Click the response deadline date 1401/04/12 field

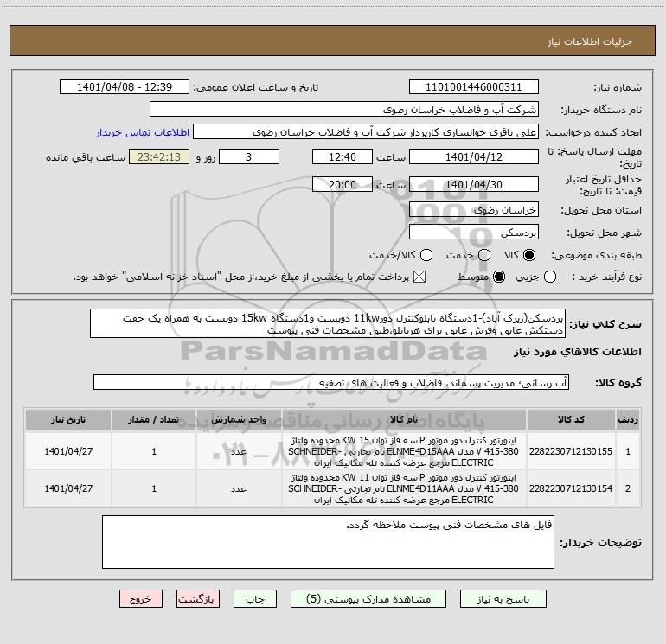pyautogui.click(x=474, y=156)
